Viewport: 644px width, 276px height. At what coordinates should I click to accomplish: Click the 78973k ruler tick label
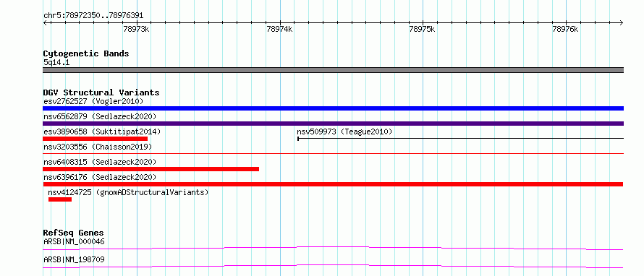[x=136, y=29]
